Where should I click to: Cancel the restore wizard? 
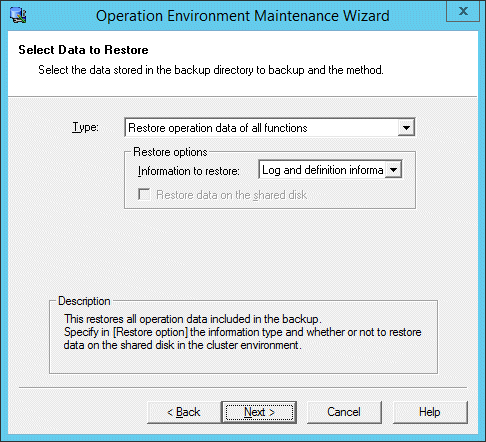344,412
